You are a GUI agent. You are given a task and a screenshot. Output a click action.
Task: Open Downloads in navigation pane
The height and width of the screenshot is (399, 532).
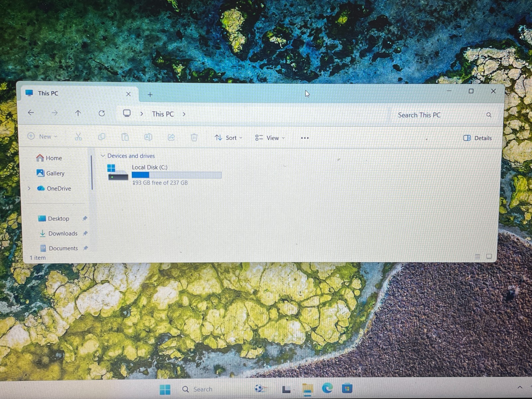pos(59,233)
